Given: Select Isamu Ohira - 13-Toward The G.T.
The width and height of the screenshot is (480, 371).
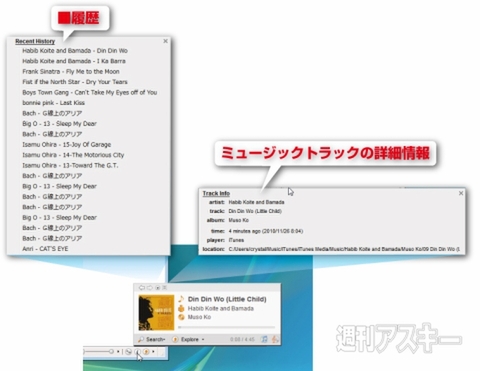Looking at the screenshot, I should pos(70,165).
